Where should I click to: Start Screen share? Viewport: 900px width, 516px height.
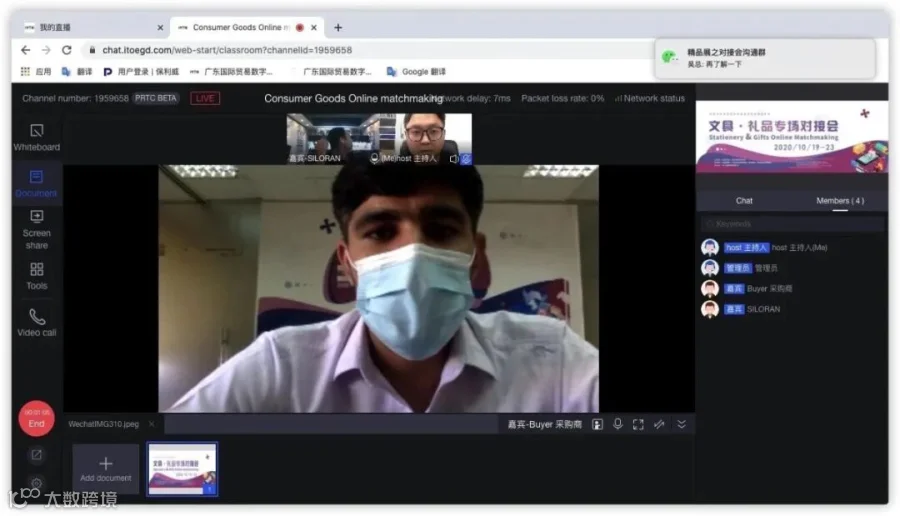pos(37,230)
